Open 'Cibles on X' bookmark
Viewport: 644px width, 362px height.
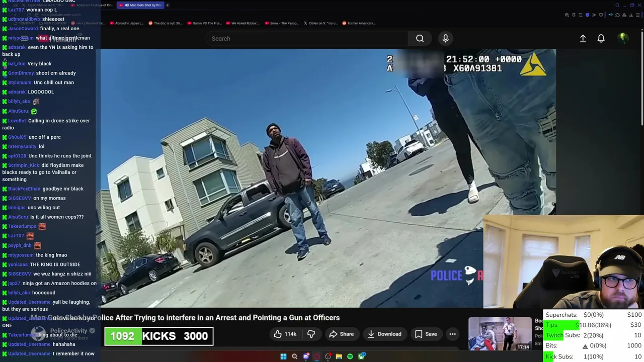(x=320, y=23)
